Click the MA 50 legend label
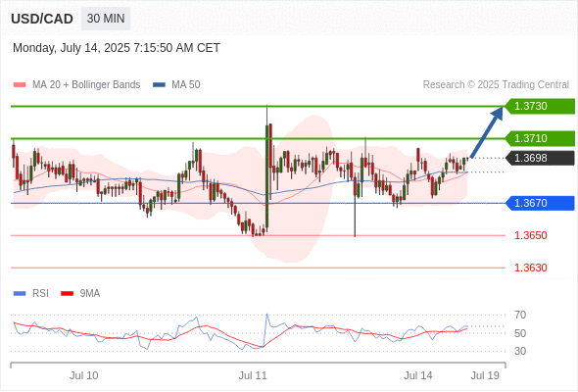 pos(186,85)
